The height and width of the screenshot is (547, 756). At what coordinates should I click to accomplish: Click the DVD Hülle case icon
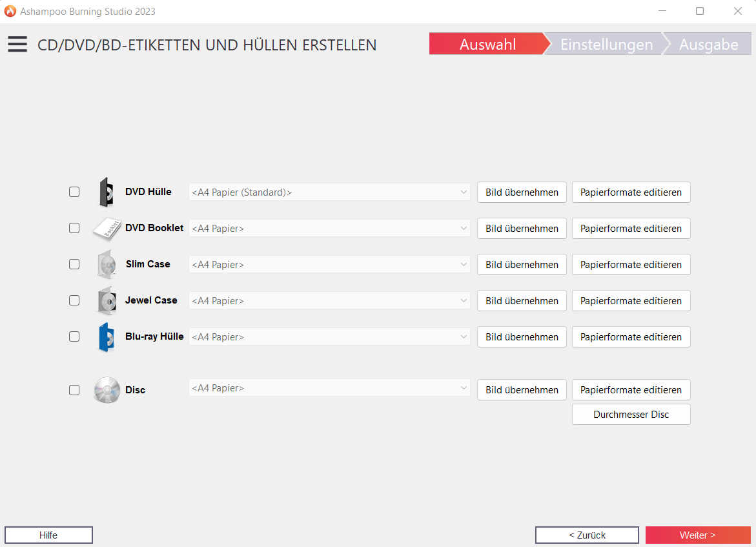tap(106, 192)
